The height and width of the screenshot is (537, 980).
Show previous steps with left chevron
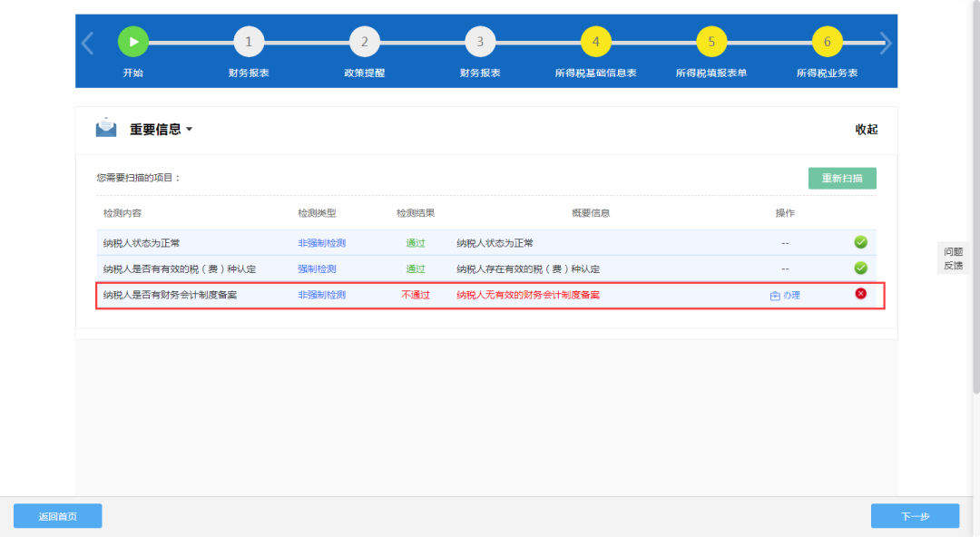point(87,44)
